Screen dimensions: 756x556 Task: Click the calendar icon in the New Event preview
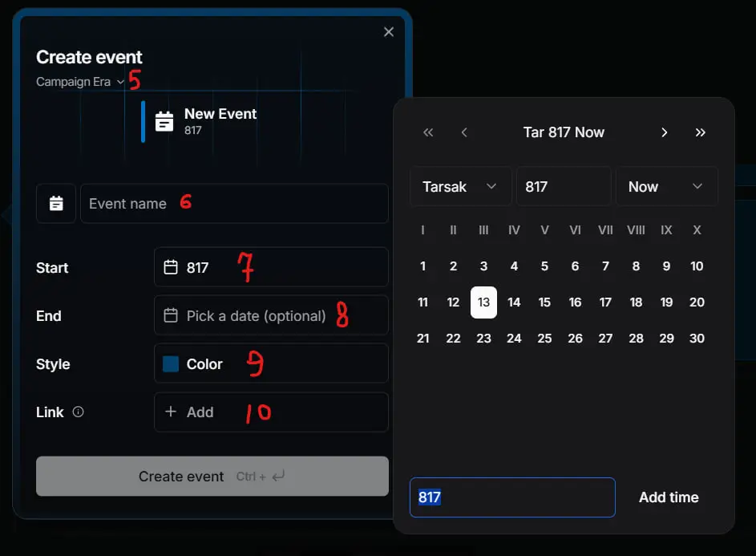(x=164, y=121)
